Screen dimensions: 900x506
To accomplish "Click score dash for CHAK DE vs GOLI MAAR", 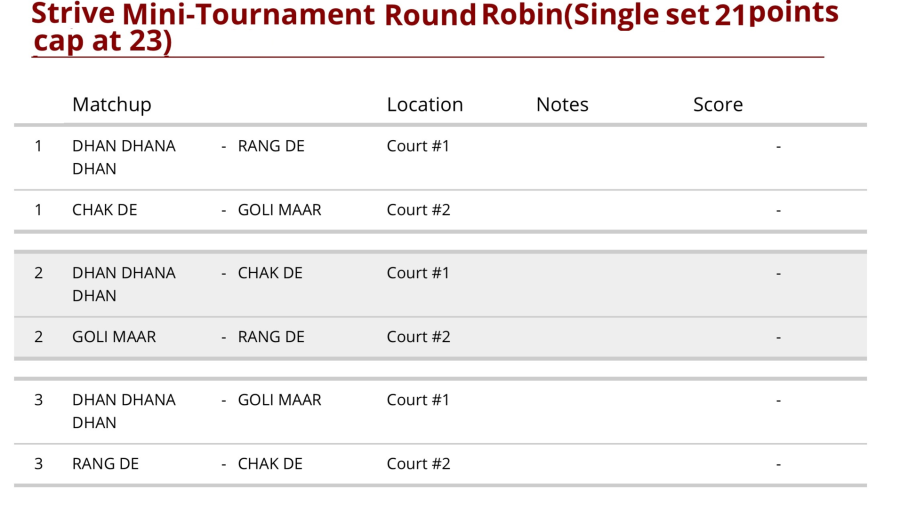I will click(x=778, y=211).
